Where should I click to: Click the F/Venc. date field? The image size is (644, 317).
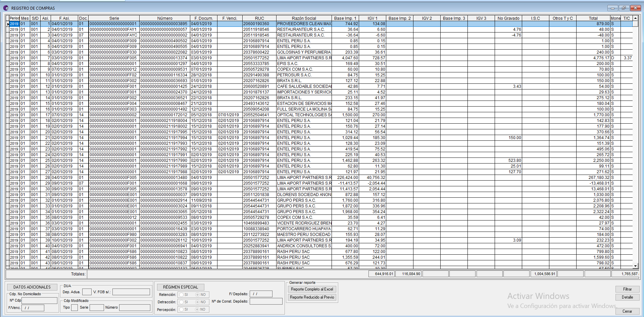click(x=33, y=308)
